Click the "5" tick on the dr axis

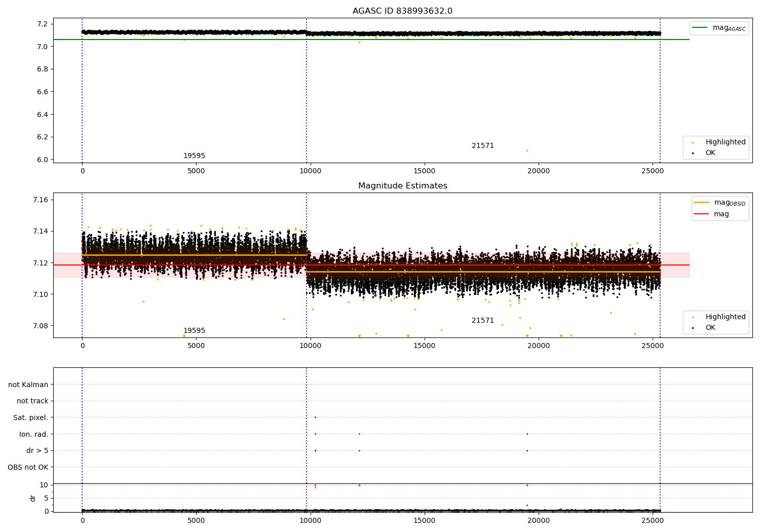(x=46, y=499)
